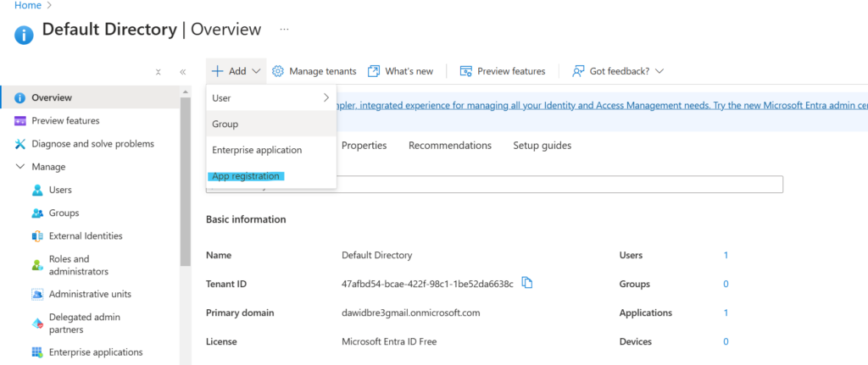Select App registration from Add menu
Screen dimensions: 868x365
(246, 176)
